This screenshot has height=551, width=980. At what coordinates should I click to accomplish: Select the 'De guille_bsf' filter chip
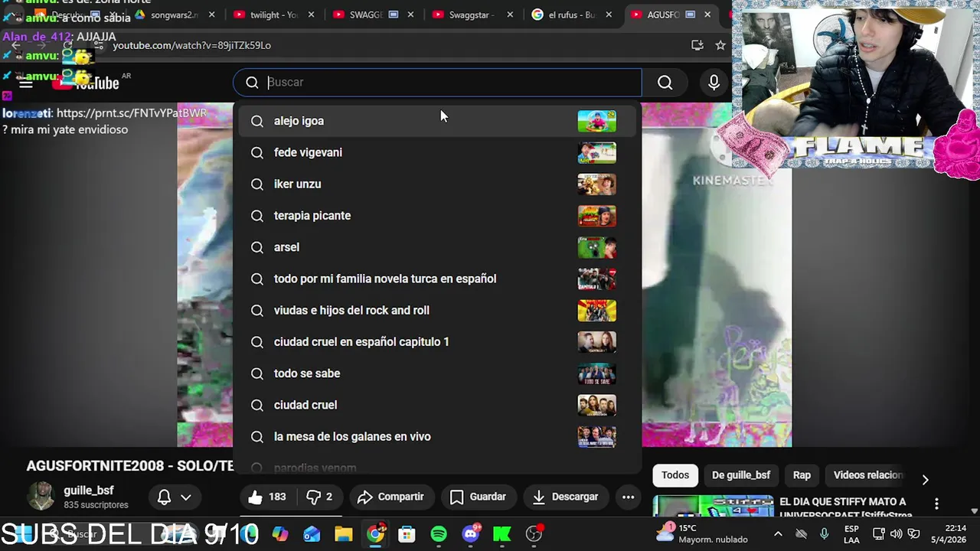(741, 475)
